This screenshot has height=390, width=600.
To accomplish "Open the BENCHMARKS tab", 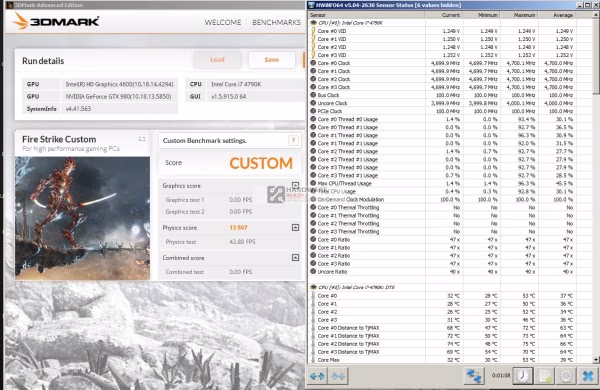I will coord(276,23).
